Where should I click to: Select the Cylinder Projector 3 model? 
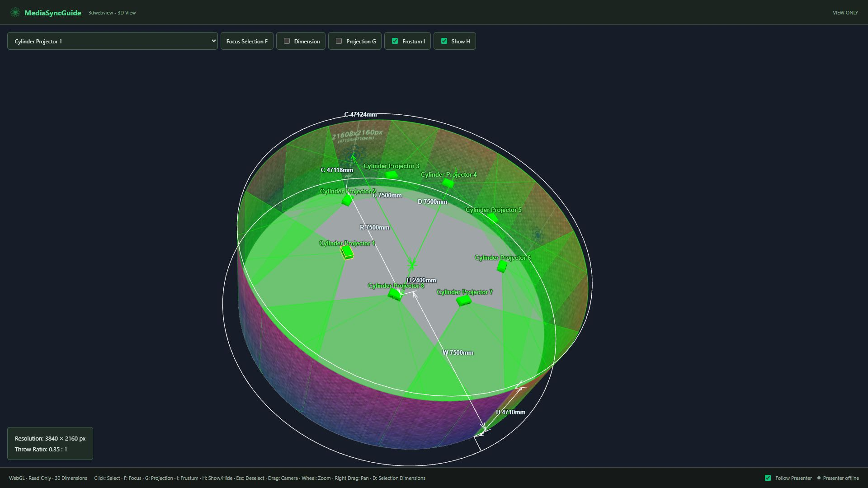pos(391,174)
